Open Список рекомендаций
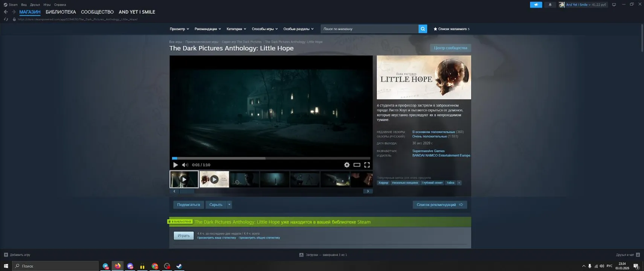Viewport: 644px width, 271px height. [x=440, y=205]
